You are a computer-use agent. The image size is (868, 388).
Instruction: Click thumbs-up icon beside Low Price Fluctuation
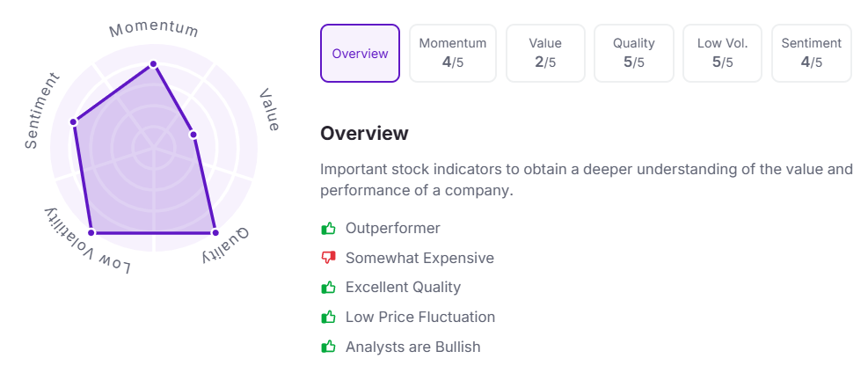[329, 317]
